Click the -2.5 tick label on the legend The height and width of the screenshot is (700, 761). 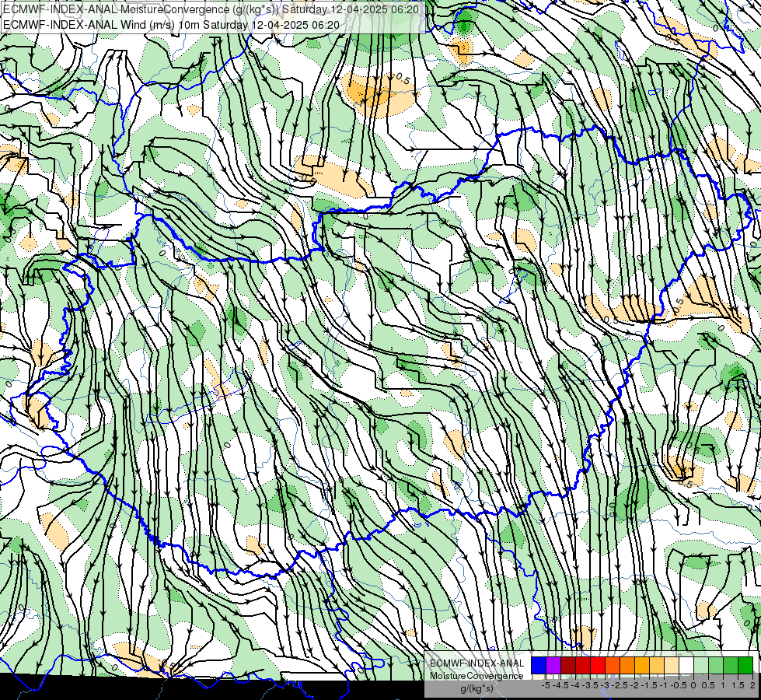tap(620, 685)
